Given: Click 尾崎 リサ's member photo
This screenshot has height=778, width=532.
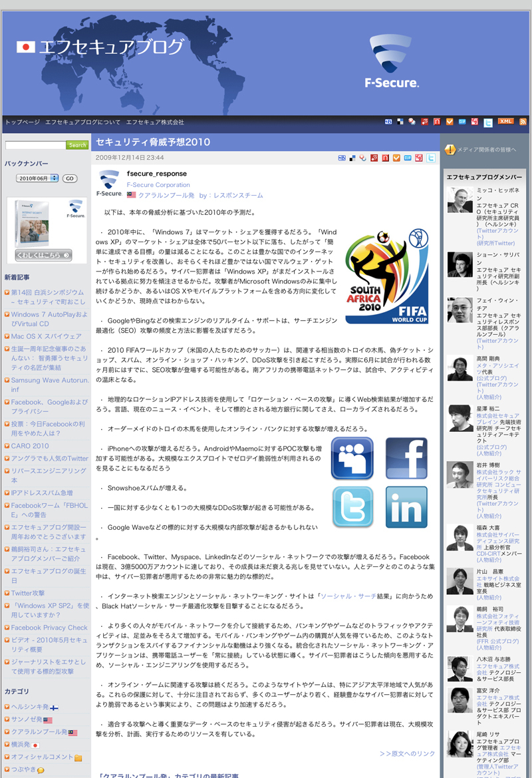Looking at the screenshot, I should click(460, 744).
